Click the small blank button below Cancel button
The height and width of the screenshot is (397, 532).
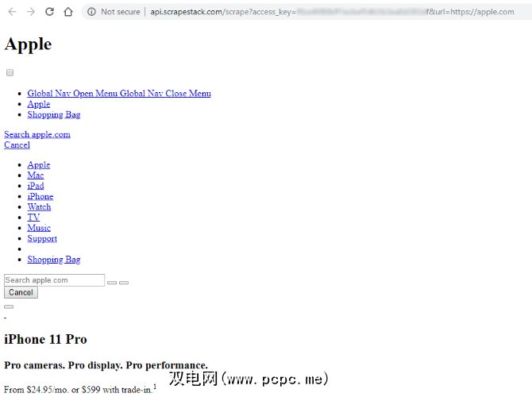pos(9,306)
